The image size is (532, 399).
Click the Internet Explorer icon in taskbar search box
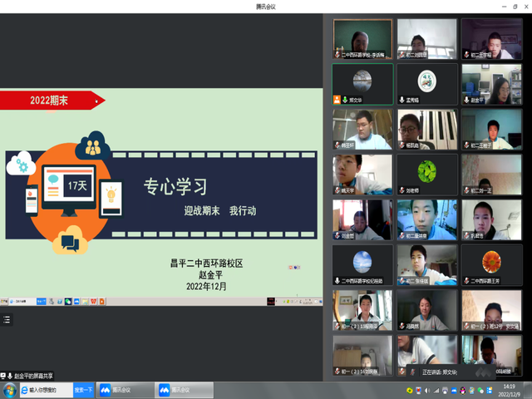point(24,390)
